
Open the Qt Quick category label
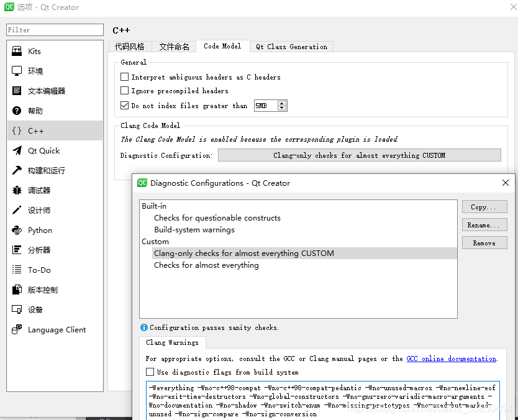point(44,151)
